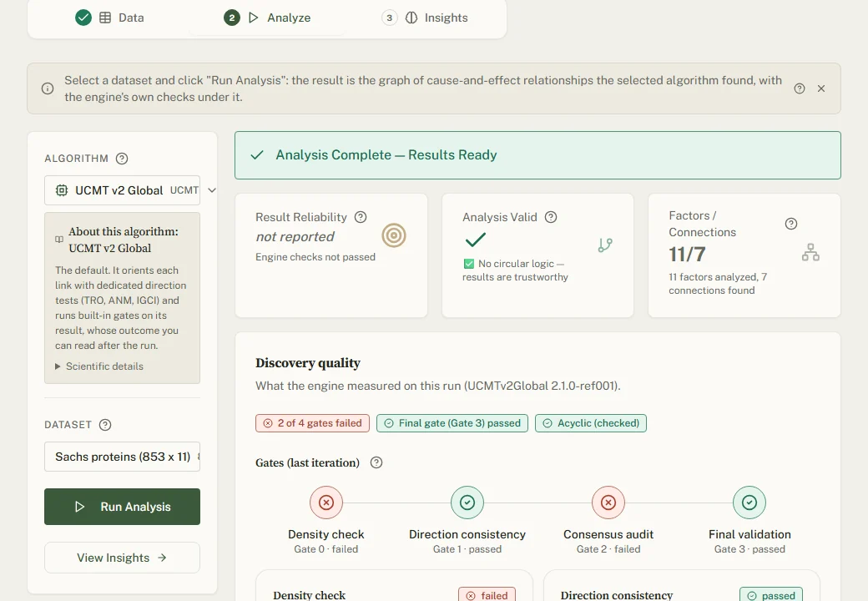Image resolution: width=868 pixels, height=601 pixels.
Task: Click the 'Gate 2 · failed' label
Action: [x=608, y=549]
